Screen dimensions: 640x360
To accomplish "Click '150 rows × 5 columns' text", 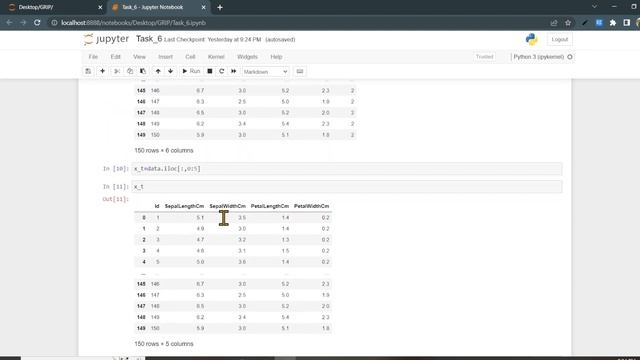I will coord(164,344).
